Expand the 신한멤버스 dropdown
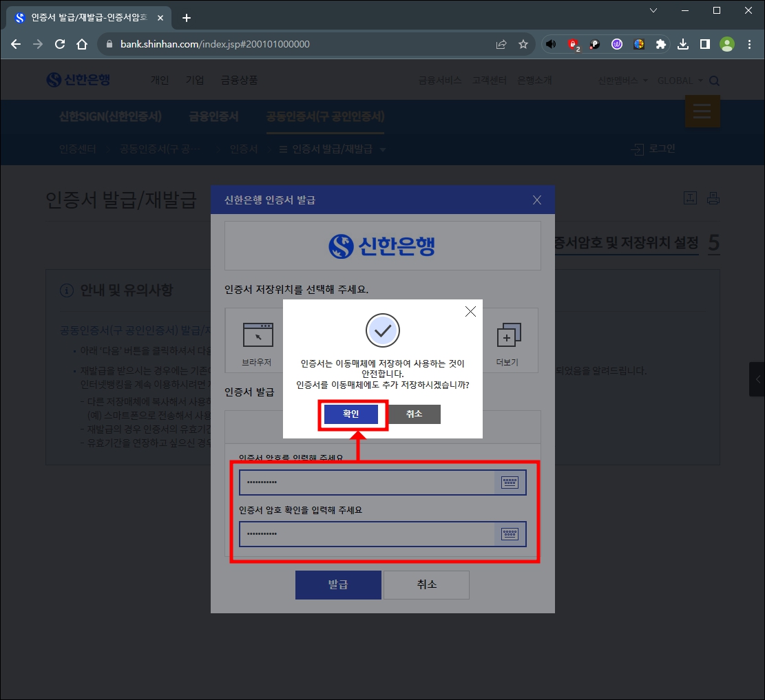Image resolution: width=765 pixels, height=700 pixels. [x=623, y=81]
